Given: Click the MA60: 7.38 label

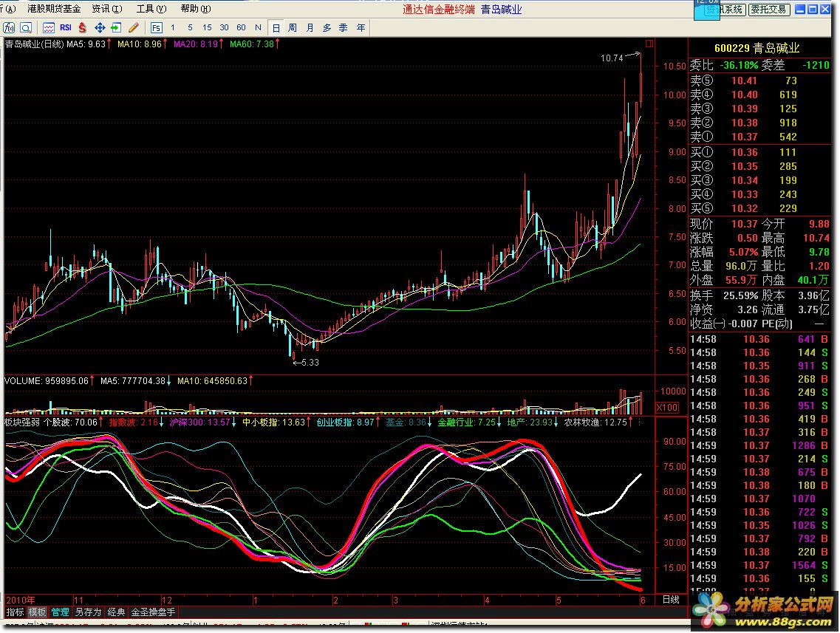Looking at the screenshot, I should [252, 44].
